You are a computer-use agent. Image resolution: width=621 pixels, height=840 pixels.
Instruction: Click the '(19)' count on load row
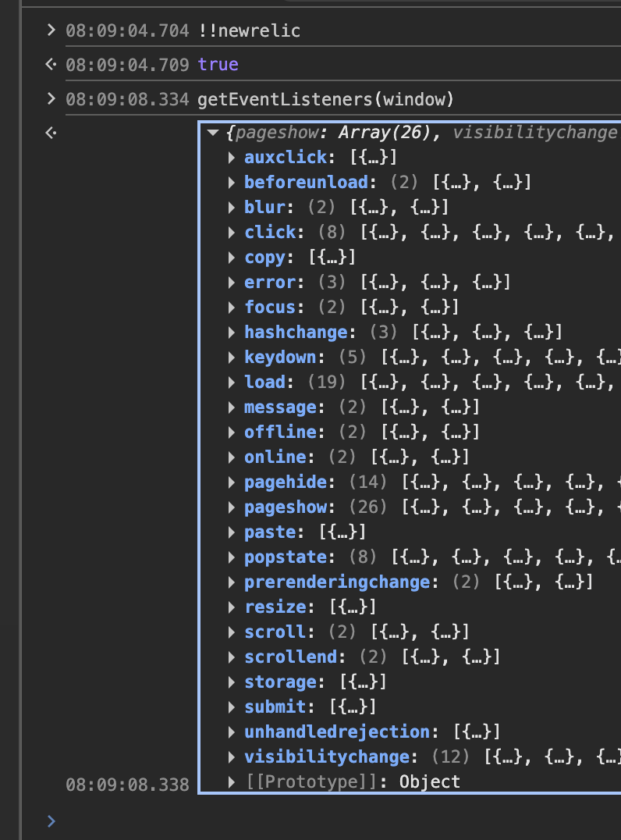tap(327, 383)
